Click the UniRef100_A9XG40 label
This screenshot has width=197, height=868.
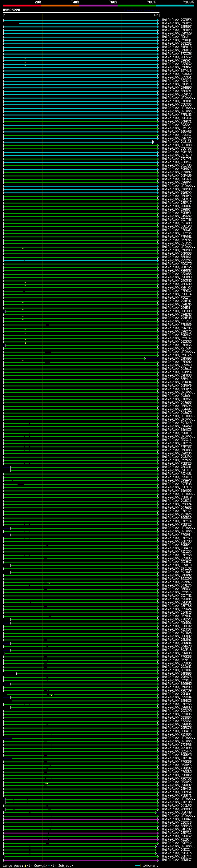click(176, 74)
